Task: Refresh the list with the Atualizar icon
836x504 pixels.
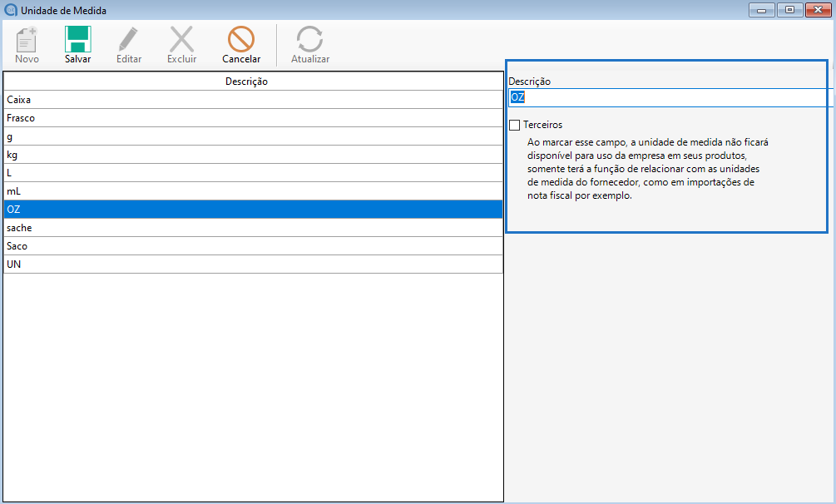Action: (x=309, y=40)
